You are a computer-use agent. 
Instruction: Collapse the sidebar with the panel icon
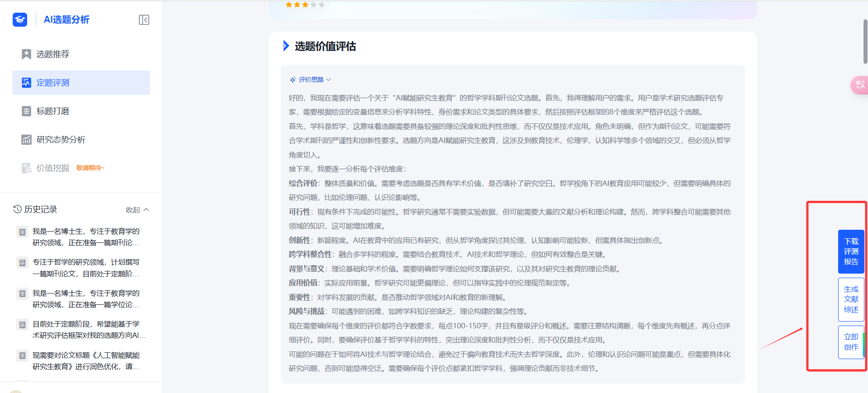coord(144,20)
